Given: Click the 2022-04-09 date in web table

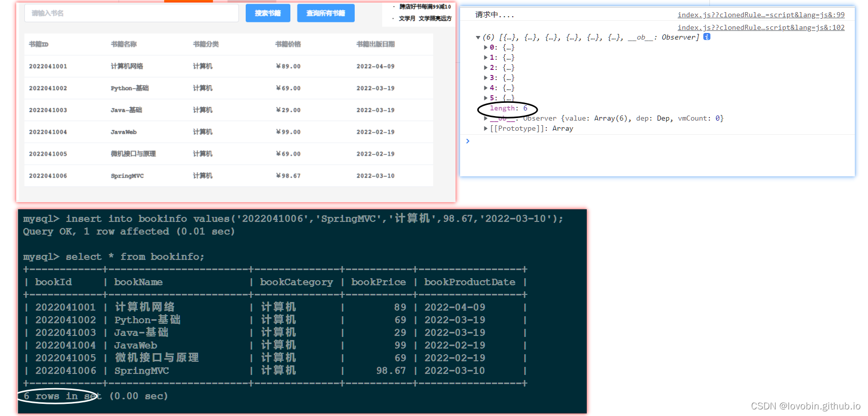Looking at the screenshot, I should pos(375,66).
